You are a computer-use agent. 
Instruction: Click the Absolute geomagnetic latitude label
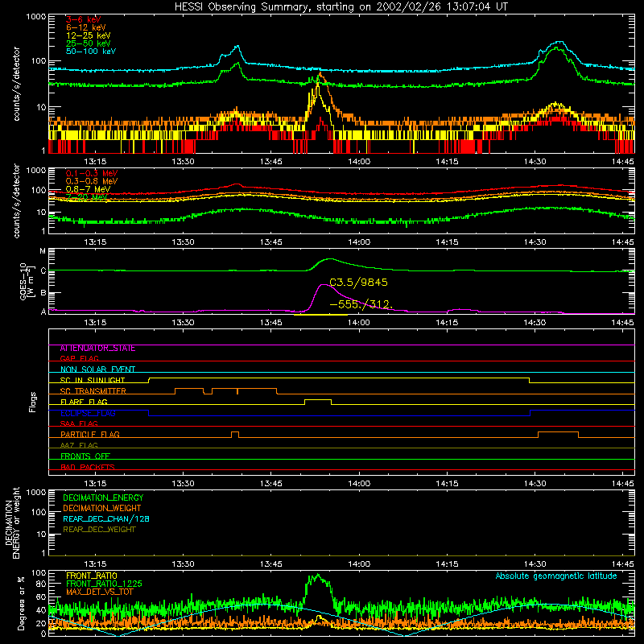[x=556, y=576]
